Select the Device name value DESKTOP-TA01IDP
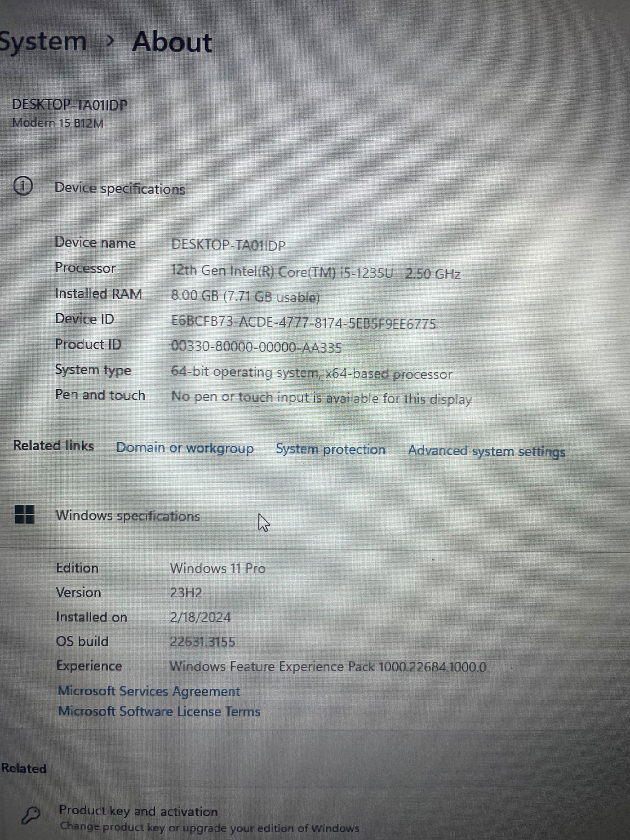630x840 pixels. [x=228, y=245]
